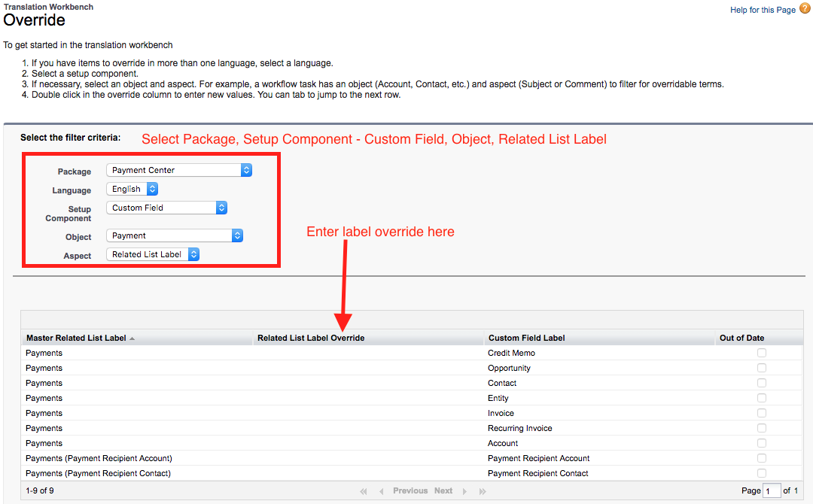Open the Help for this Page link
The height and width of the screenshot is (504, 813).
[763, 10]
